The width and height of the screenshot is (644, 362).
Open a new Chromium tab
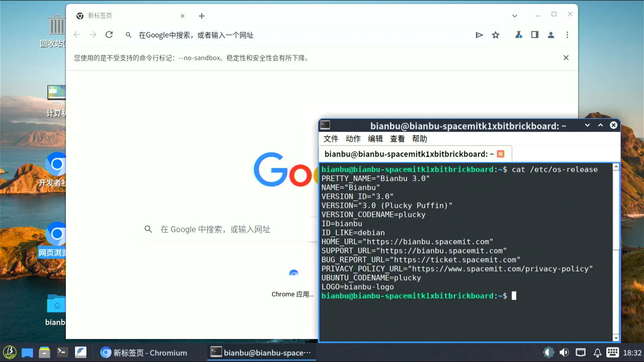pyautogui.click(x=202, y=16)
